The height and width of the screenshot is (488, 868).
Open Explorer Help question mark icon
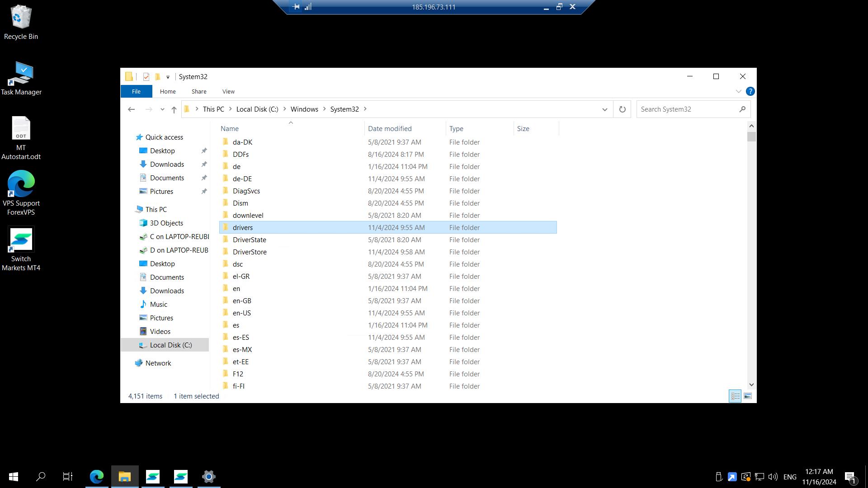750,91
